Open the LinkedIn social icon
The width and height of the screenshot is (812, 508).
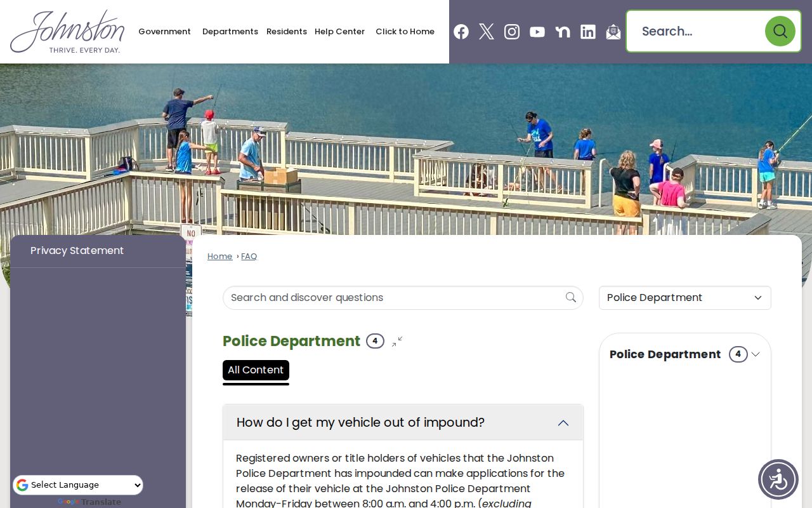588,32
